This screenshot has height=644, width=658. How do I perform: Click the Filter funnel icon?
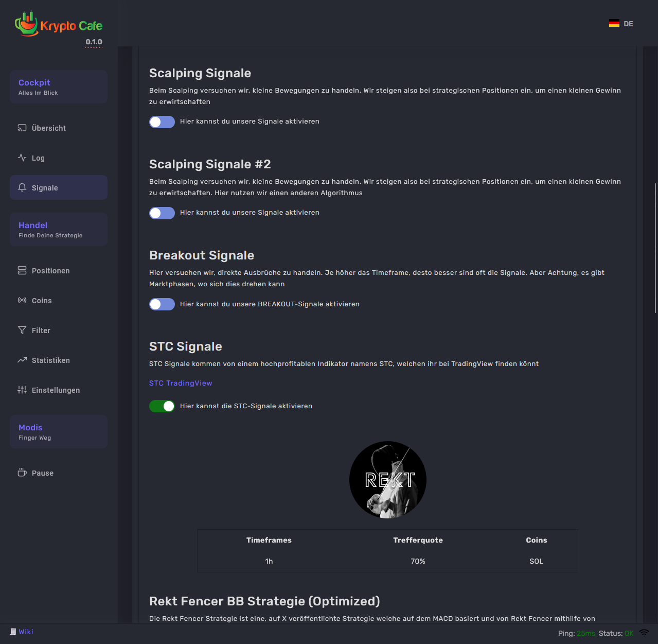click(22, 330)
